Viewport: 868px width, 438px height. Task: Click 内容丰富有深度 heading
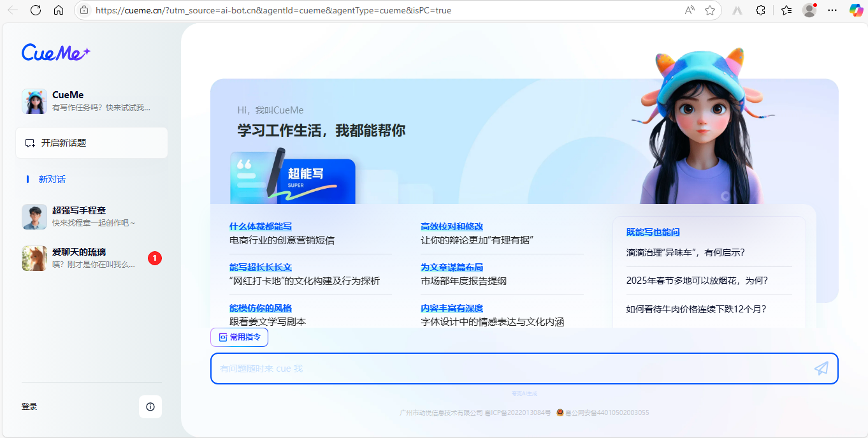pyautogui.click(x=452, y=308)
